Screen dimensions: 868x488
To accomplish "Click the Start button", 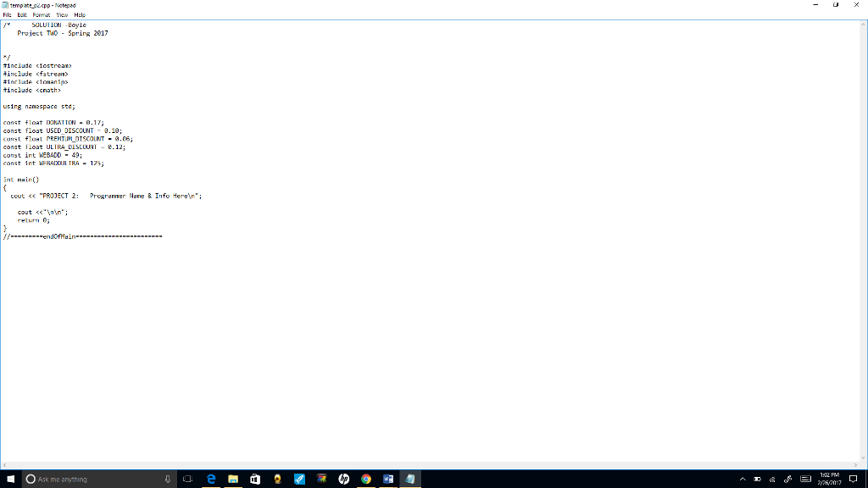I will tap(9, 479).
